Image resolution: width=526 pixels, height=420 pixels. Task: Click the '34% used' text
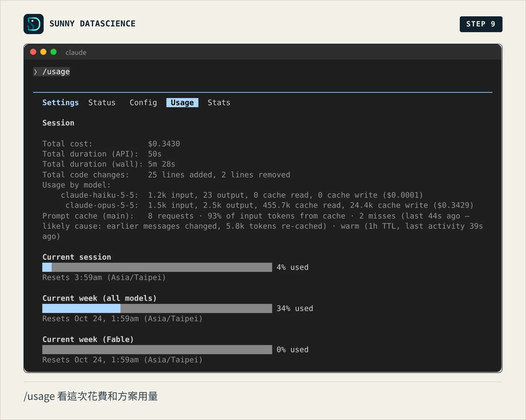click(x=295, y=308)
